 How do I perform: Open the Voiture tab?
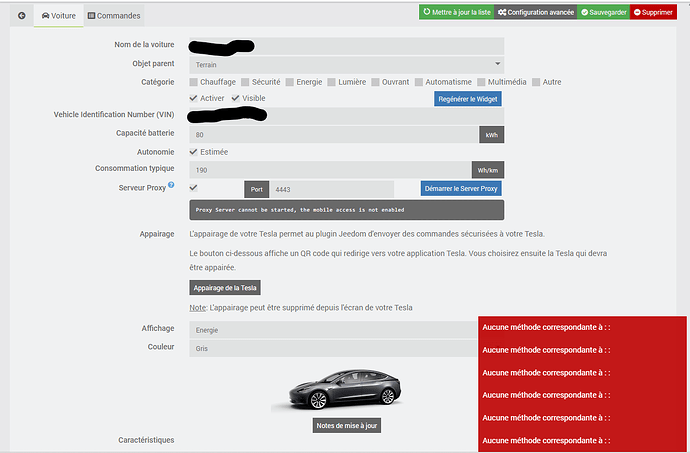(x=59, y=16)
